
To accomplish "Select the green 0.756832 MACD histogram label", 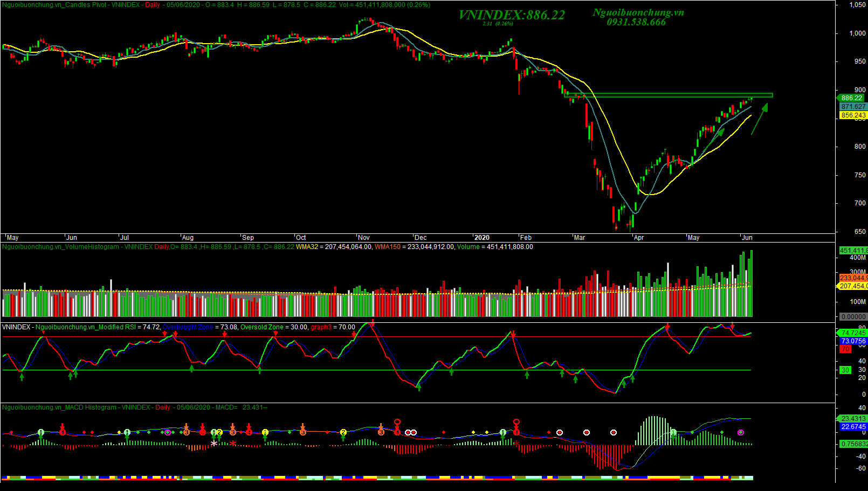I will click(x=853, y=444).
